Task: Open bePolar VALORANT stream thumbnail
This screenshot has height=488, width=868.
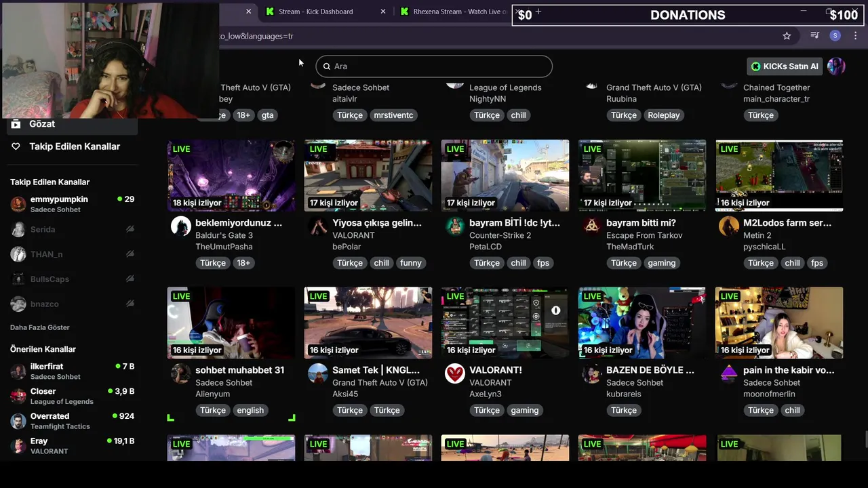Action: pyautogui.click(x=368, y=176)
